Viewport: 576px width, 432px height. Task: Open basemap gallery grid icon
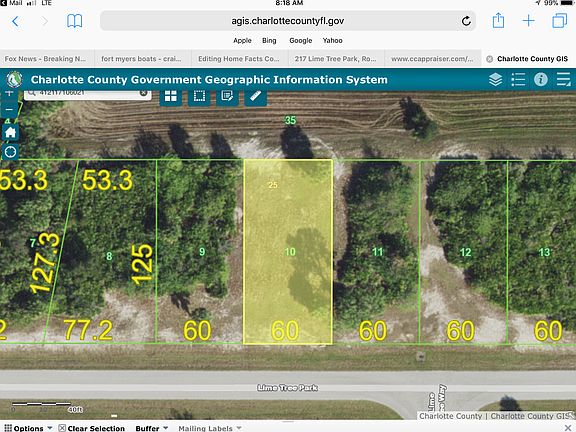(x=171, y=97)
